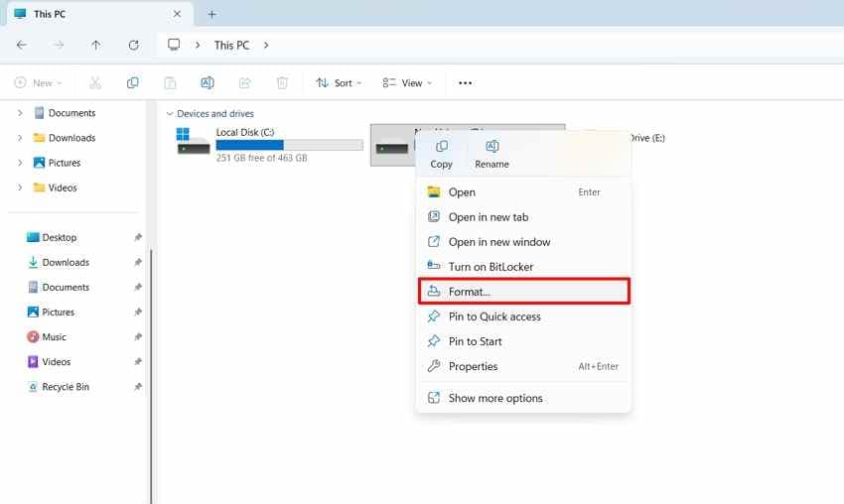
Task: Expand the Documents tree node
Action: [20, 113]
